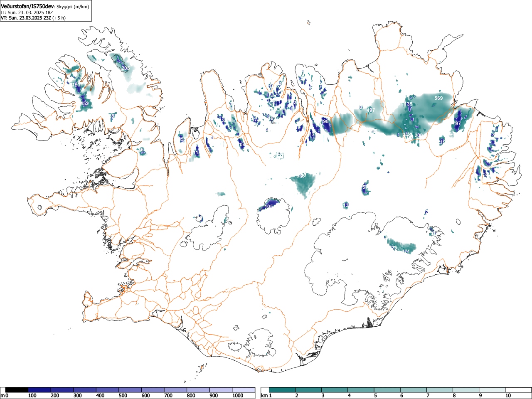Click the '5' label on the kilometer legend
The image size is (532, 399).
[x=375, y=396]
